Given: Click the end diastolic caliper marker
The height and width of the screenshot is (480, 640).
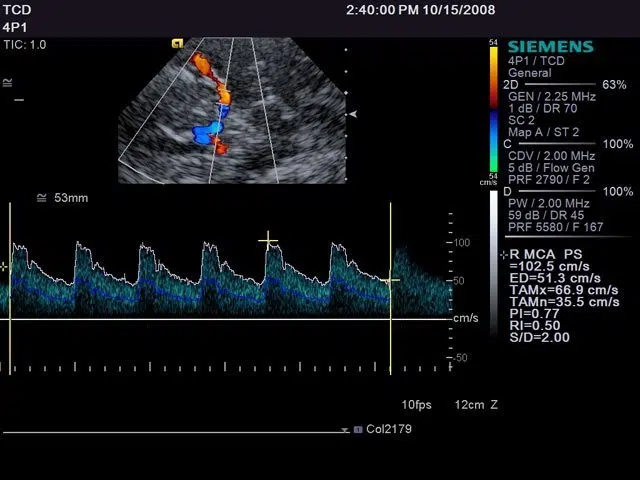Looking at the screenshot, I should pos(391,280).
